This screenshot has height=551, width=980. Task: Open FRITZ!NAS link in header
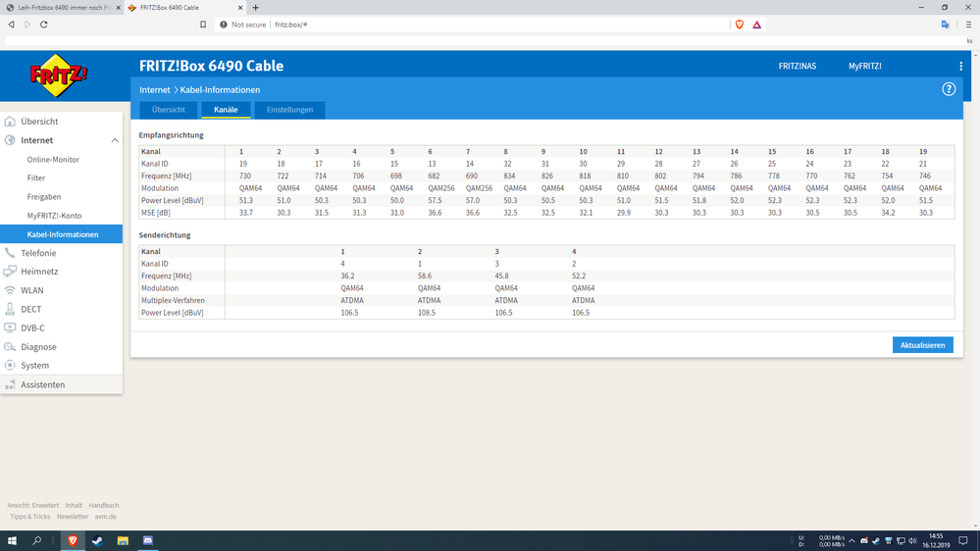(797, 67)
